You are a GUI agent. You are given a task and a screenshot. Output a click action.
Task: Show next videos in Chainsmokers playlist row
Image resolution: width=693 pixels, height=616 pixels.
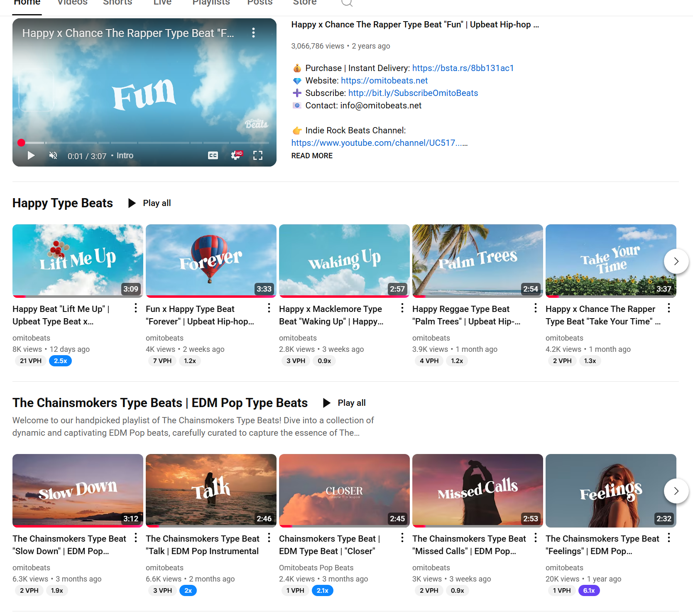click(x=676, y=491)
